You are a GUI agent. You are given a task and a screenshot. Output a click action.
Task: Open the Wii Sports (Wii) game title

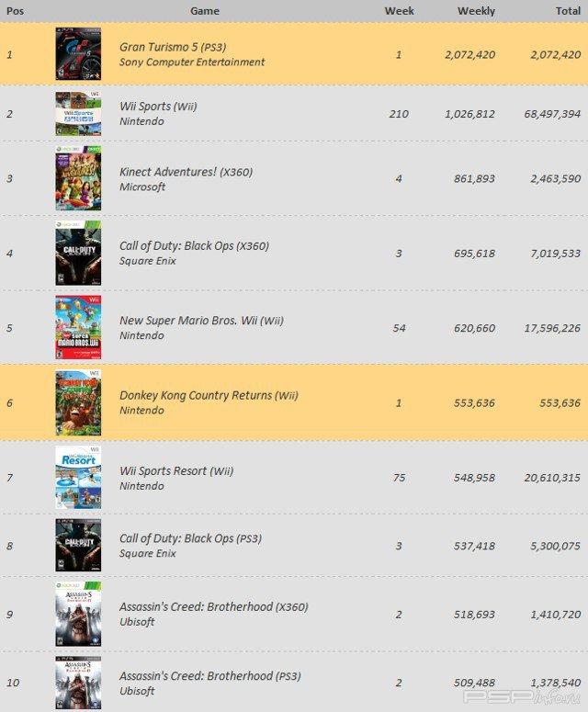coord(158,107)
